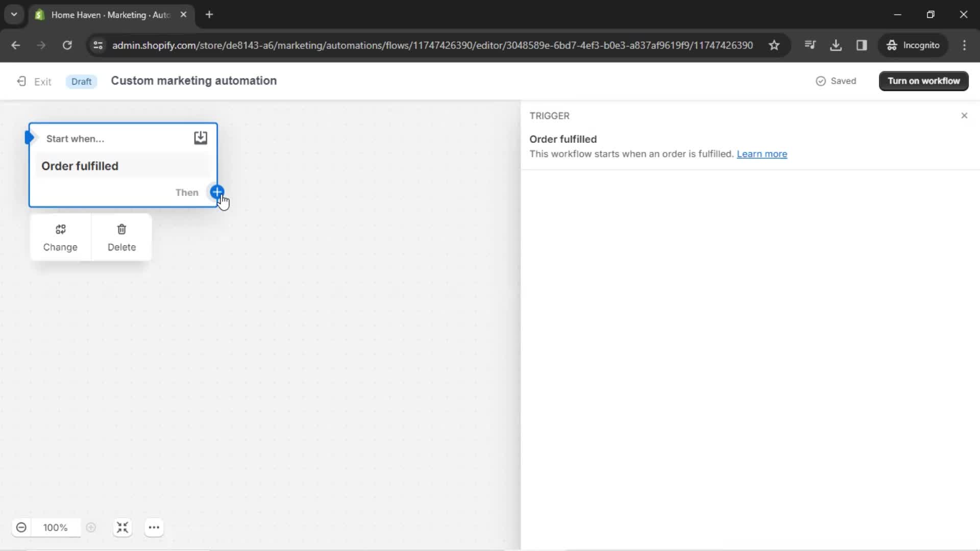980x551 pixels.
Task: Click the zoom in plus icon
Action: [90, 528]
